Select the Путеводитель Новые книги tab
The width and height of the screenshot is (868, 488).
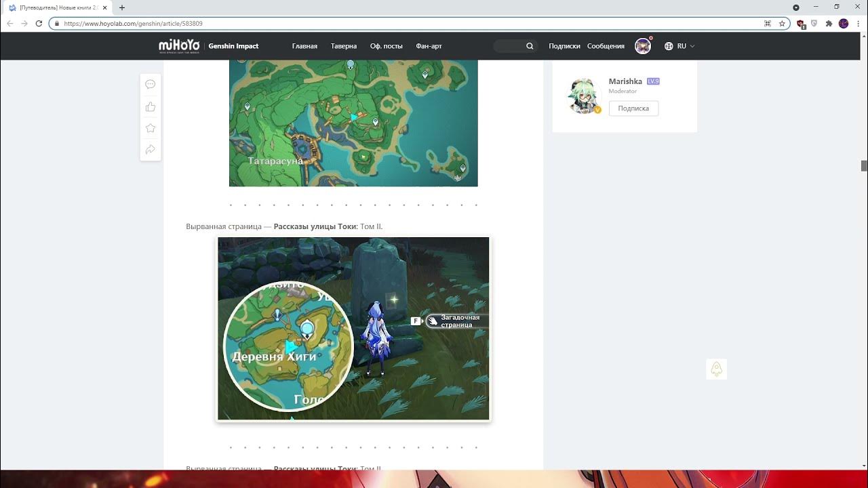[58, 7]
